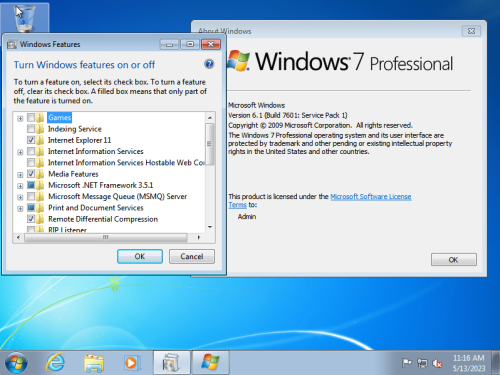500x375 pixels.
Task: Click the Media Features folder icon
Action: coord(40,174)
